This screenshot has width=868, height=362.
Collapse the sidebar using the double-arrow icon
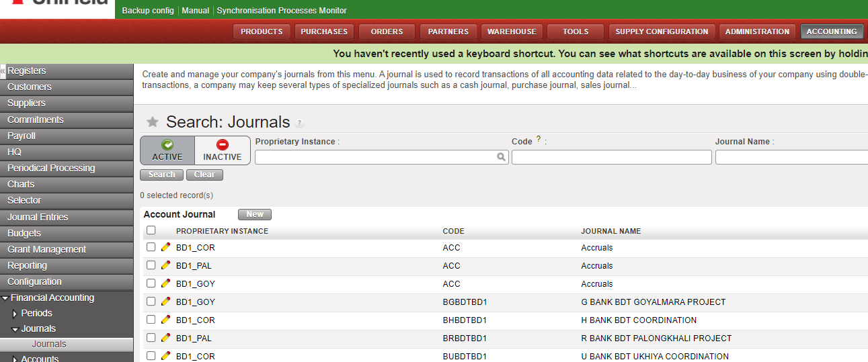(x=3, y=71)
